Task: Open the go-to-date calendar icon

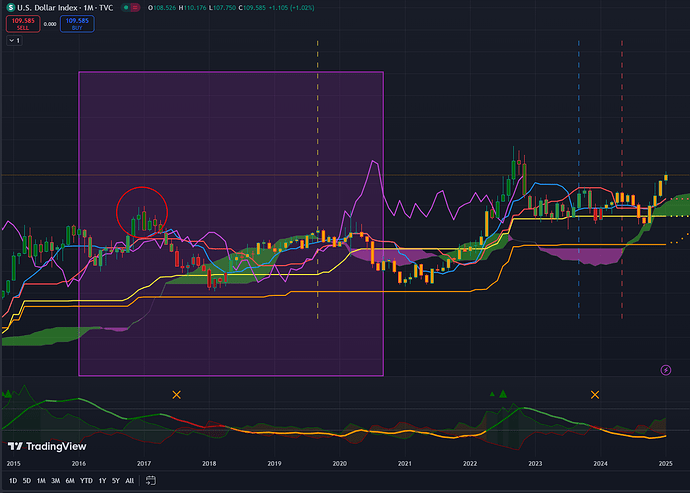Action: [x=150, y=480]
